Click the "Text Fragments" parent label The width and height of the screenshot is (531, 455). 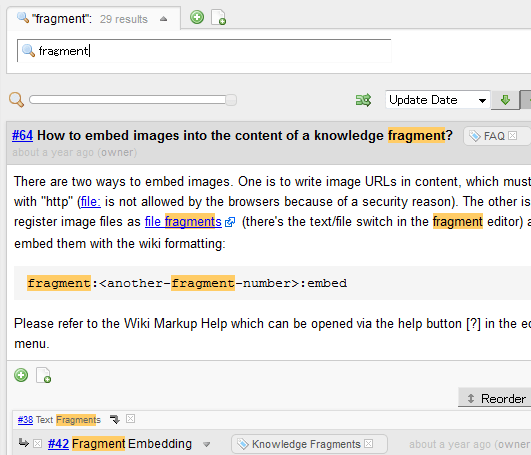(x=68, y=420)
